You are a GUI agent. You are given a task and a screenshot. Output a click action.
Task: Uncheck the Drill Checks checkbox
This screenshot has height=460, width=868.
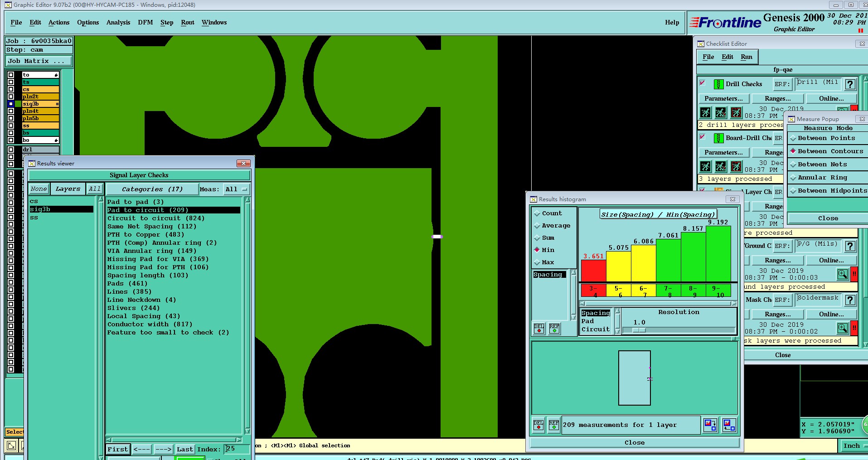[703, 83]
